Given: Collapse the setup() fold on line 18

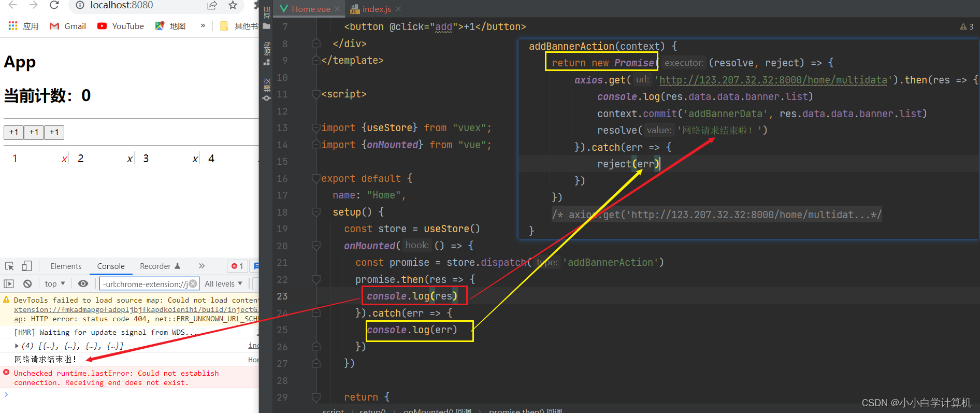Looking at the screenshot, I should click(x=316, y=212).
